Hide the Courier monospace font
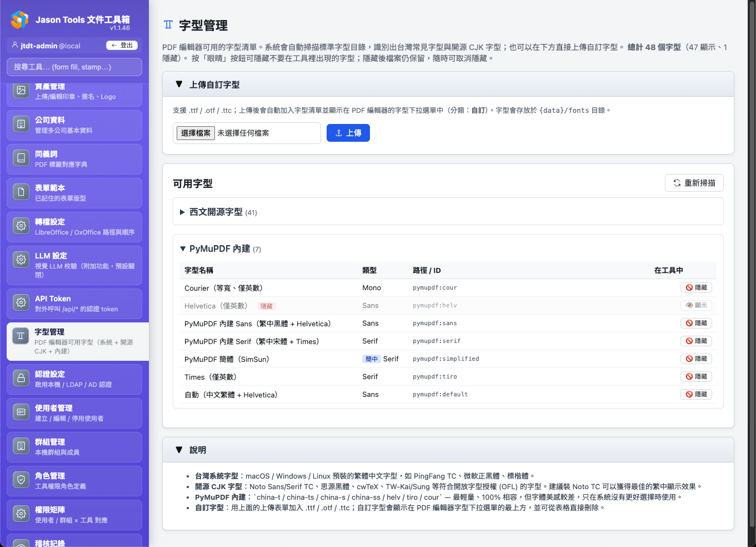Screen dimensions: 756x547 [x=696, y=287]
